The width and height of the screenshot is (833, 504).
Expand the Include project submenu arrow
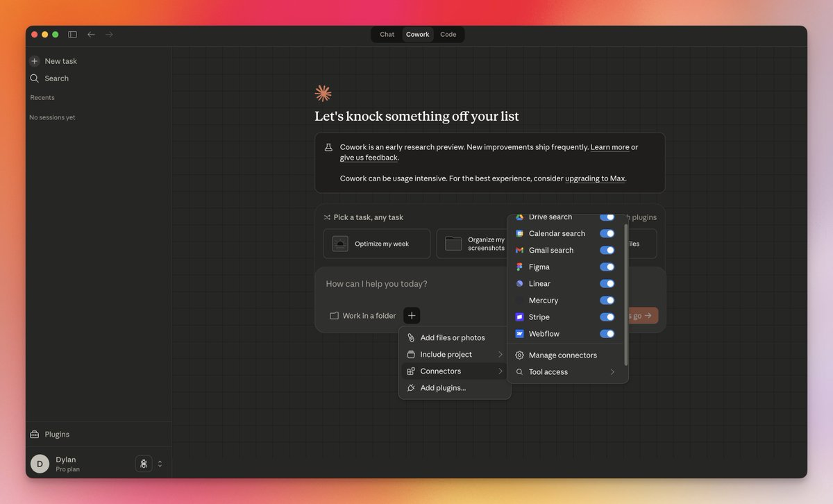[500, 355]
